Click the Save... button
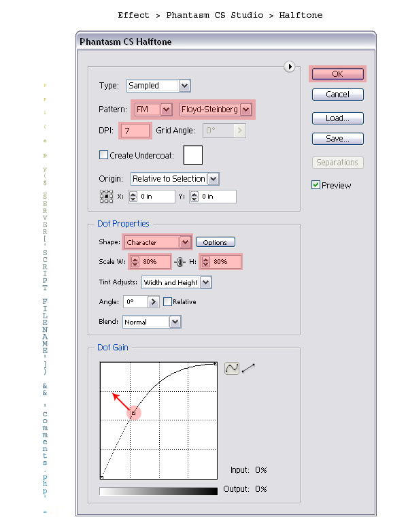Image resolution: width=408 pixels, height=532 pixels. pos(338,138)
